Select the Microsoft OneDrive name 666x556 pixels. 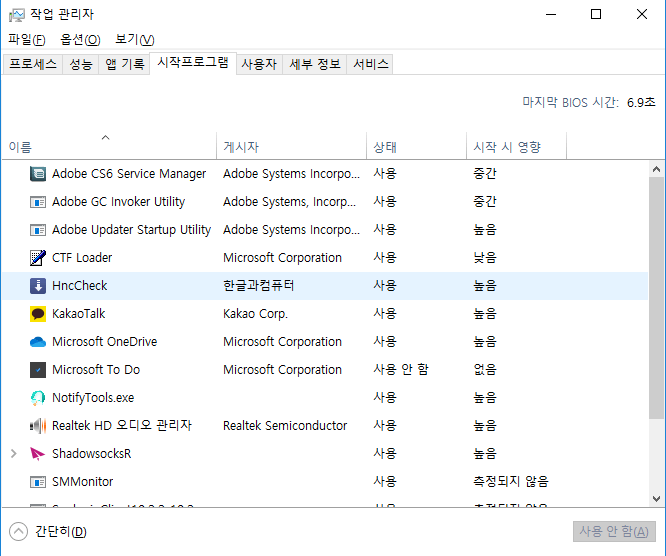pos(104,342)
